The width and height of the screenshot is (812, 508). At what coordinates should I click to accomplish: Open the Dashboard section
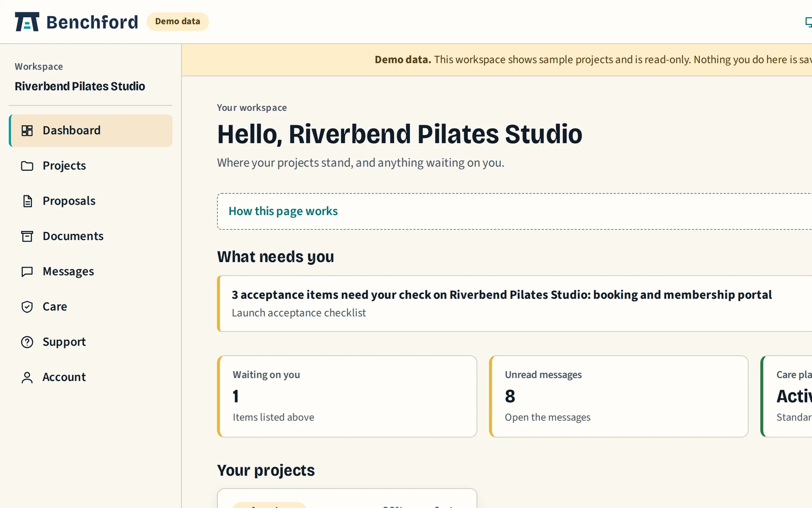pyautogui.click(x=91, y=131)
